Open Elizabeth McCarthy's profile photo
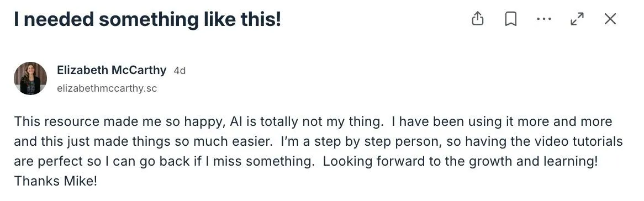Image resolution: width=644 pixels, height=201 pixels. [x=30, y=78]
